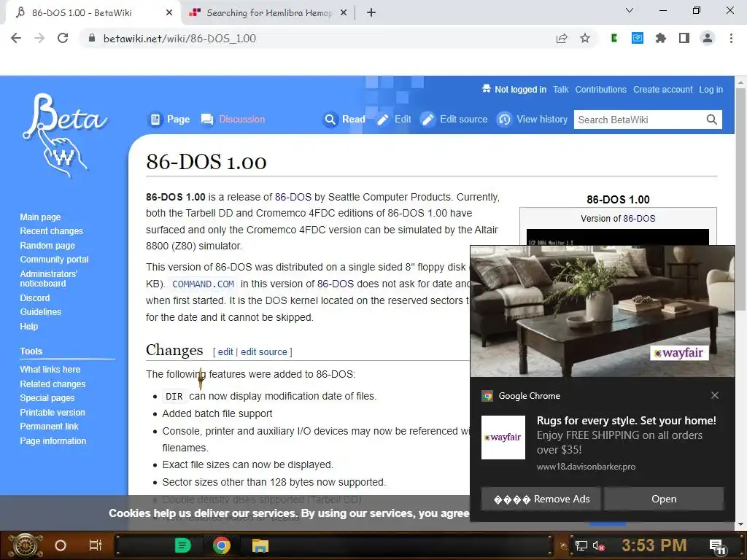Open Special pages
Image resolution: width=747 pixels, height=560 pixels.
coord(47,398)
